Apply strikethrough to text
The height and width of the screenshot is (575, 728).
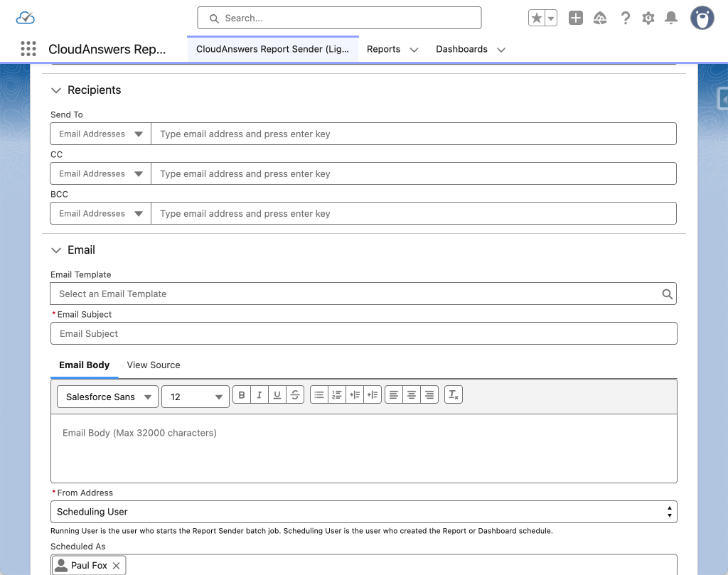click(x=295, y=394)
